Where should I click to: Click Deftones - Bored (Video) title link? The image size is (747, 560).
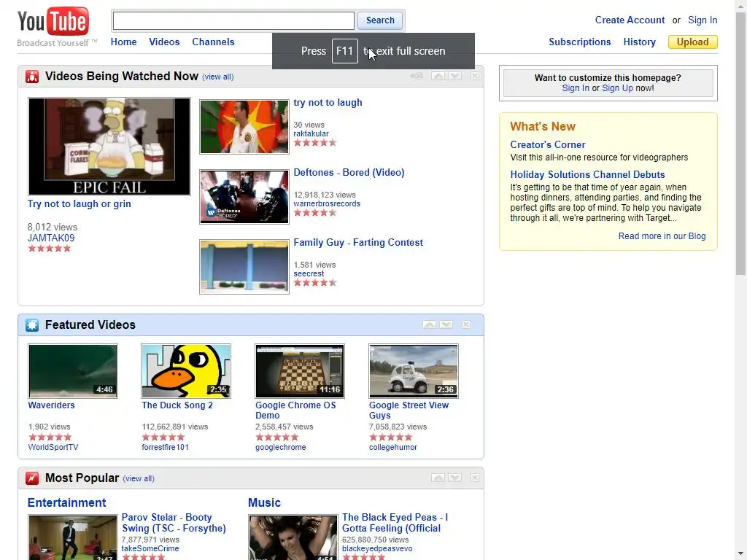click(349, 172)
